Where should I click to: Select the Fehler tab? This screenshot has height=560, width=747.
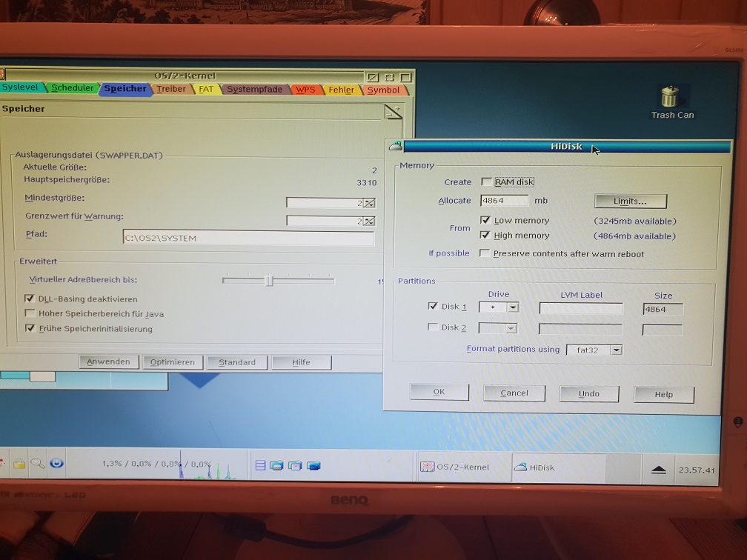pos(341,90)
